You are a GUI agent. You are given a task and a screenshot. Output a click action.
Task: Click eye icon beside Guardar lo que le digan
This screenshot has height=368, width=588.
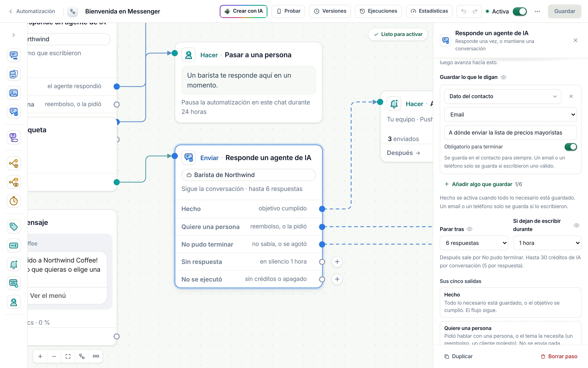pos(503,77)
